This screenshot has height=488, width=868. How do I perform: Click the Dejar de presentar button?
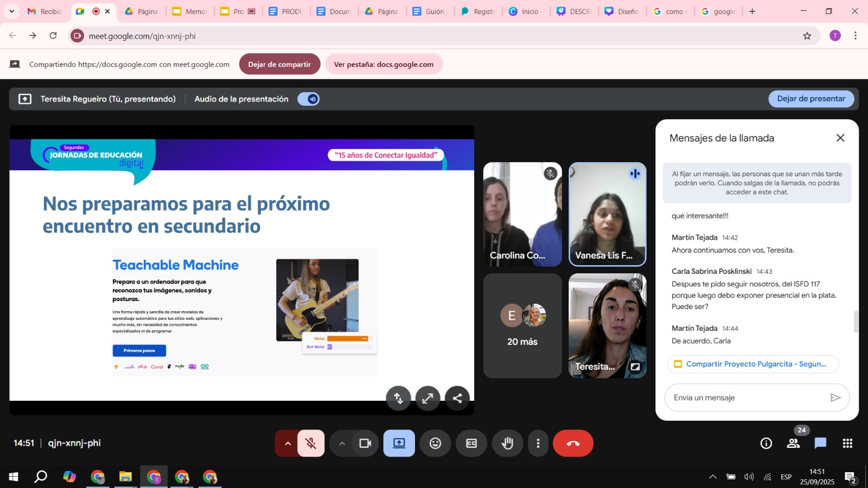coord(810,99)
